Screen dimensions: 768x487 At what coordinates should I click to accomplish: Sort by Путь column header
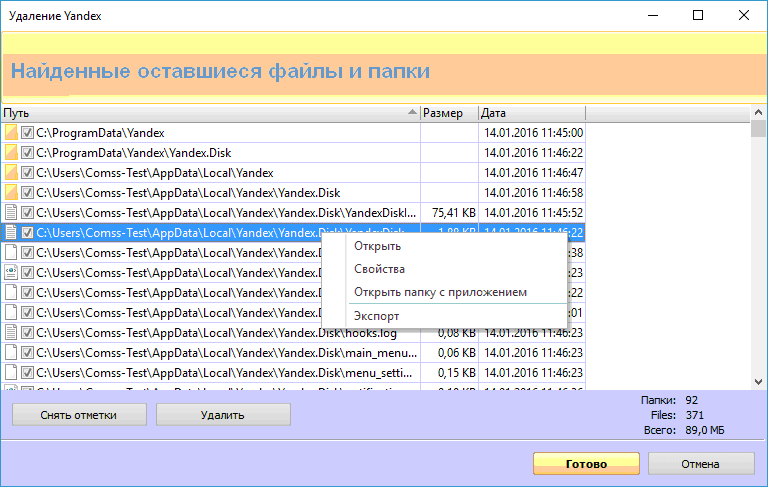(211, 113)
